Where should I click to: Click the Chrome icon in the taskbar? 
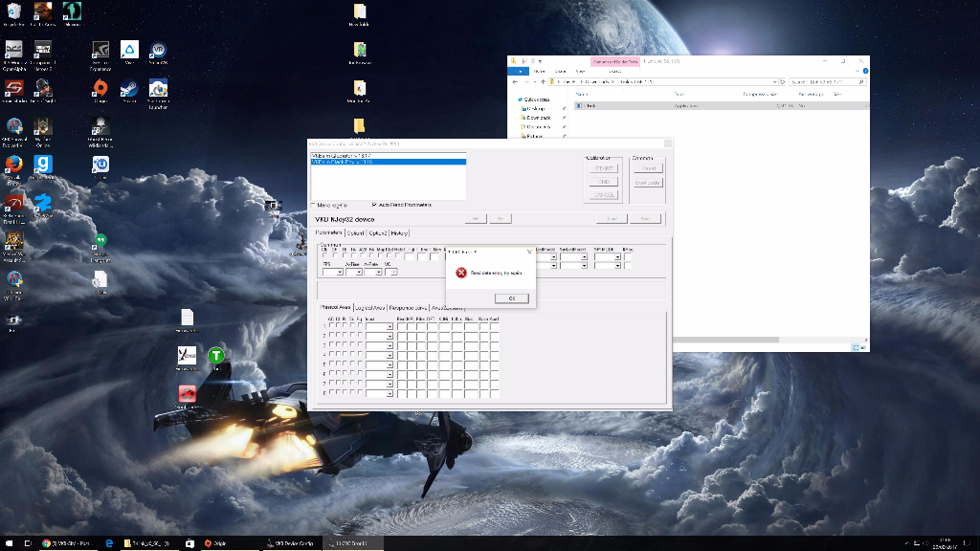[x=47, y=543]
